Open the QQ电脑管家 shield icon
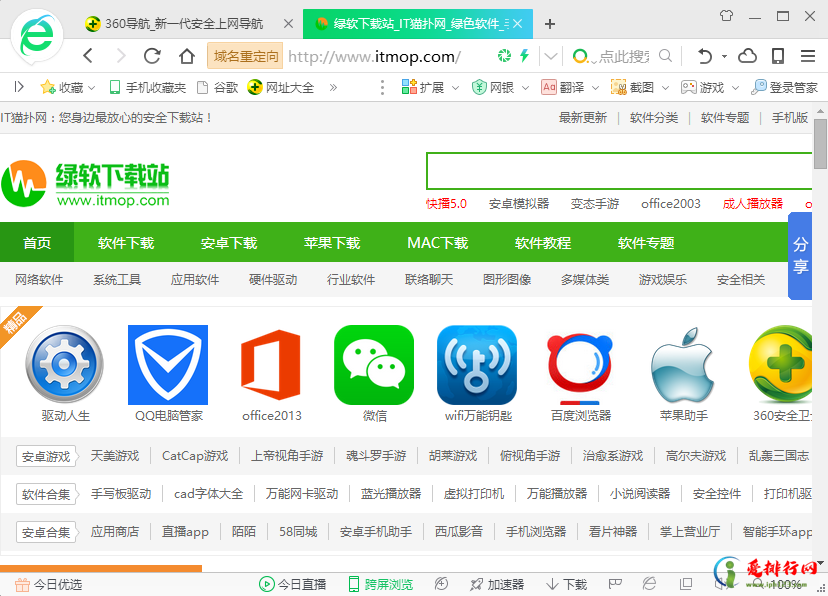This screenshot has width=828, height=596. (168, 365)
